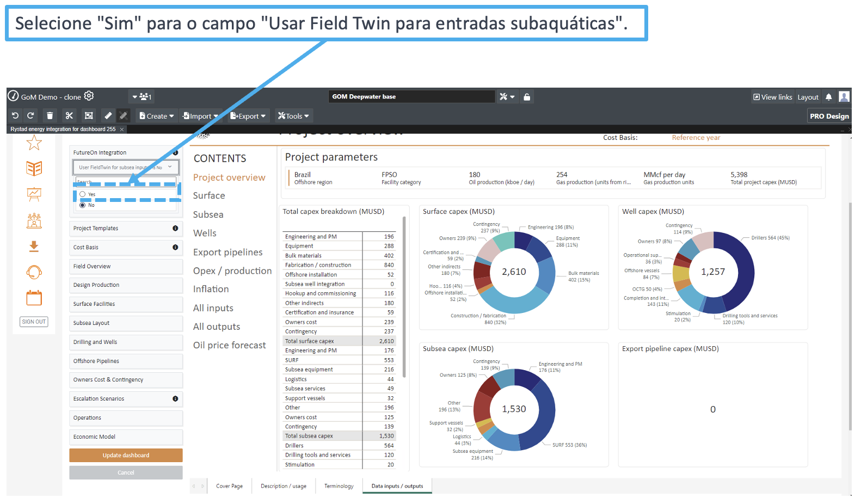The width and height of the screenshot is (861, 504).
Task: Click info icon on Cost Basis
Action: (x=175, y=248)
